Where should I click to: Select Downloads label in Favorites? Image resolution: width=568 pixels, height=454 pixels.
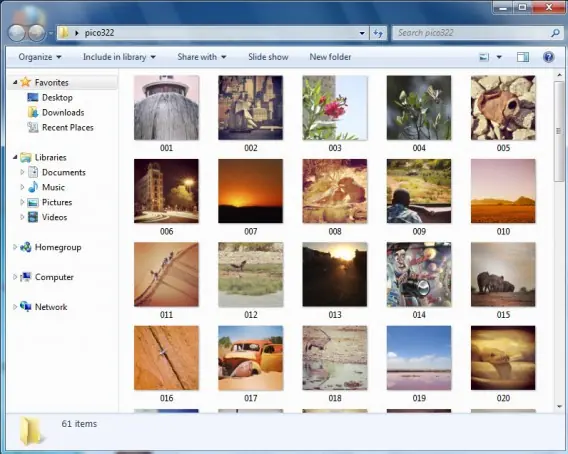63,112
